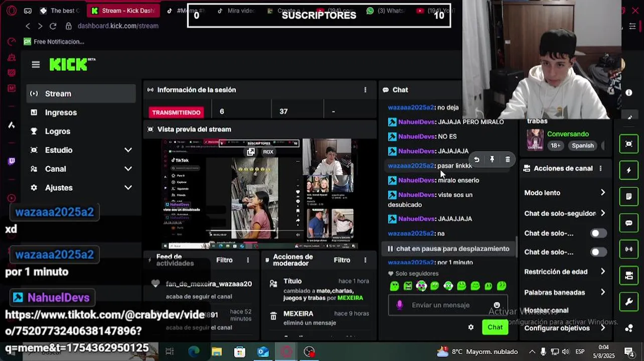The height and width of the screenshot is (361, 644).
Task: Open the hamburger menu beside Kick logo
Action: click(36, 65)
